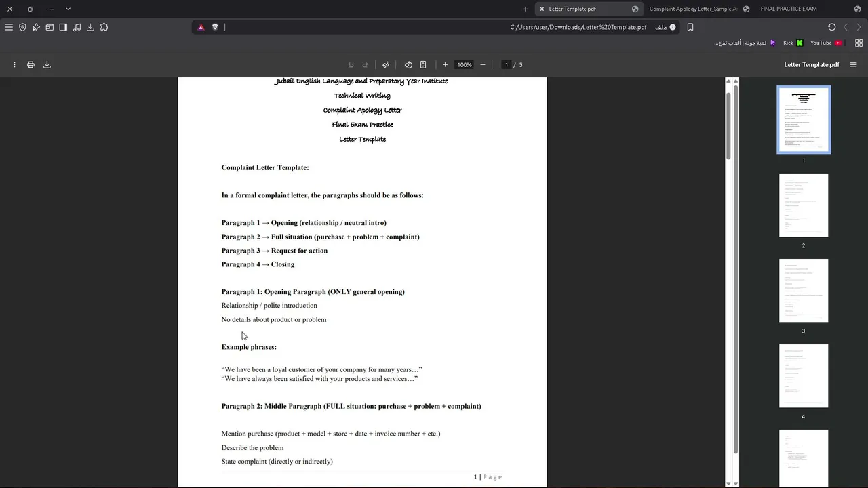This screenshot has height=488, width=868.
Task: Bookmark this page with the bookmark icon
Action: click(x=690, y=27)
